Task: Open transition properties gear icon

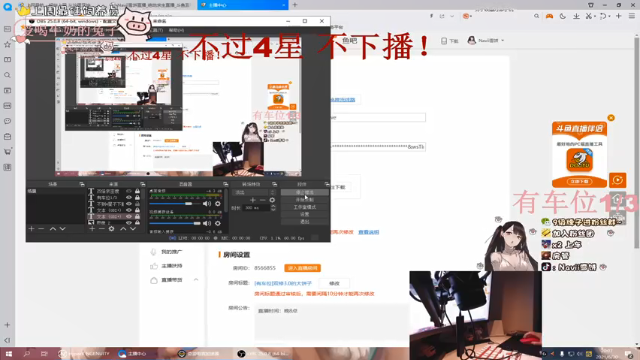Action: (272, 200)
